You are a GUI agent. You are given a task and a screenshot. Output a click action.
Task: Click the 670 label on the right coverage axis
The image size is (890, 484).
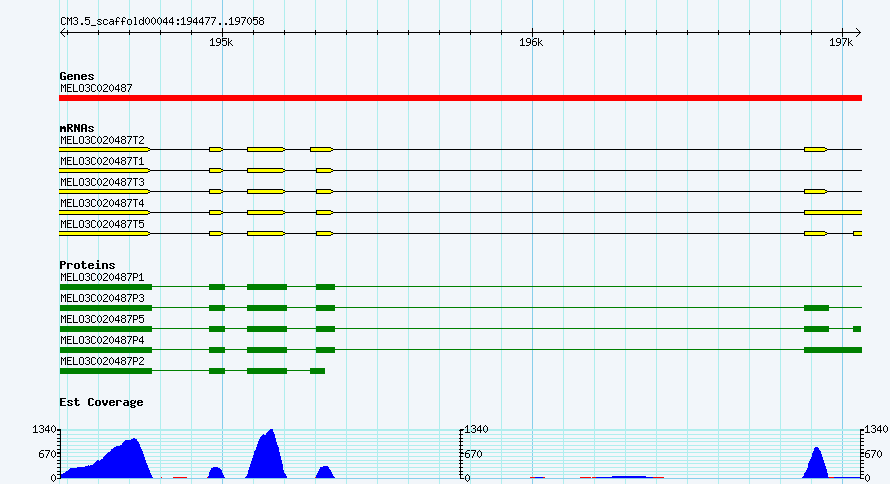(x=874, y=454)
